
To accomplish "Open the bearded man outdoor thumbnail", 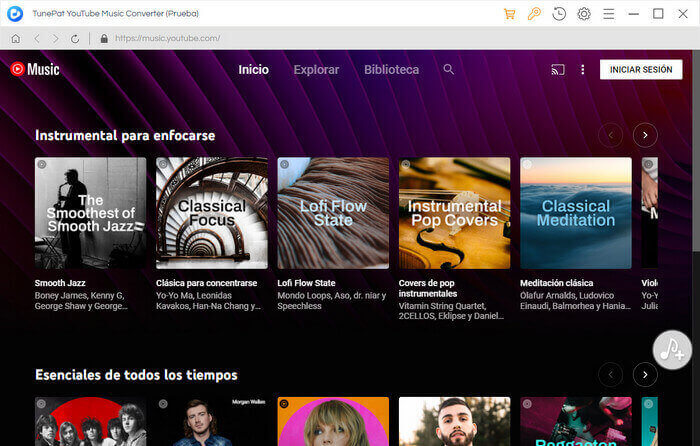I will 454,421.
